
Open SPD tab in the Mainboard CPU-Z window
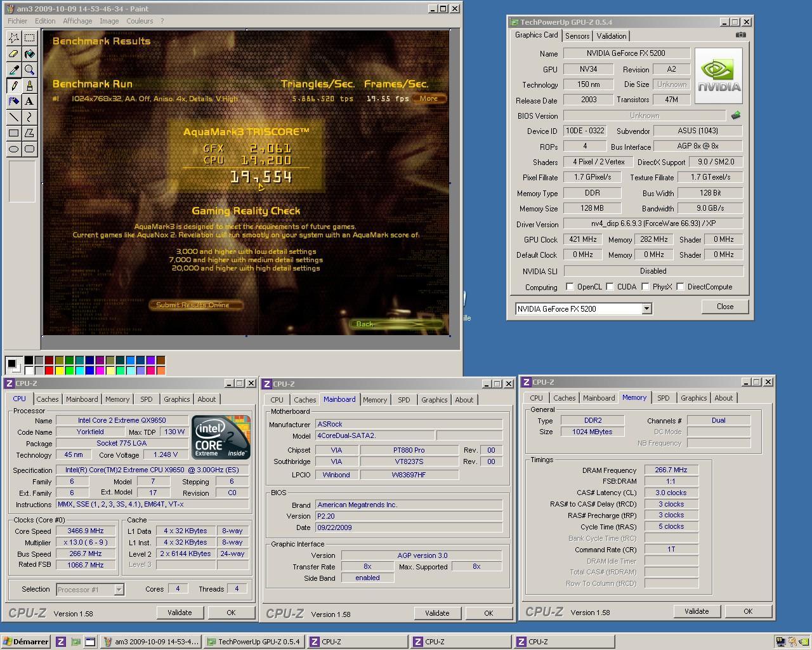tap(403, 400)
